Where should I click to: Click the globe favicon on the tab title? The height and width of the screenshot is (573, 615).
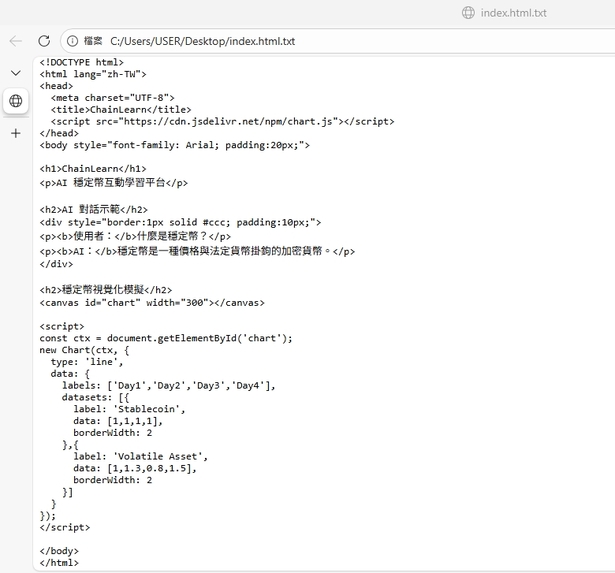[x=468, y=13]
